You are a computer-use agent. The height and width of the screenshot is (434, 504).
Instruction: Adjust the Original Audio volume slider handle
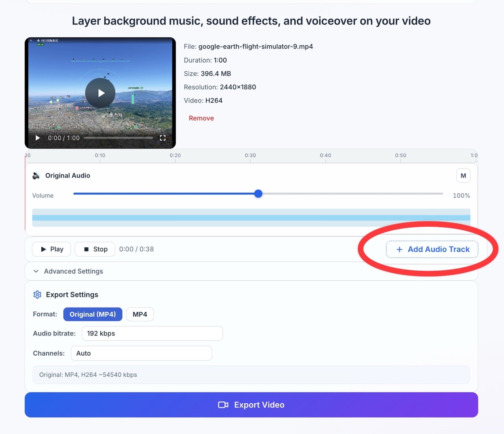258,194
